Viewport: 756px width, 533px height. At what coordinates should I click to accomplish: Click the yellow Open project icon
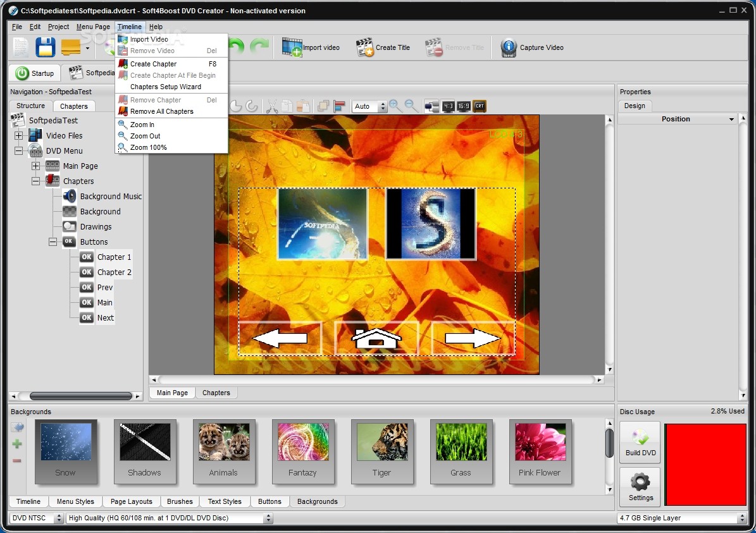coord(71,47)
